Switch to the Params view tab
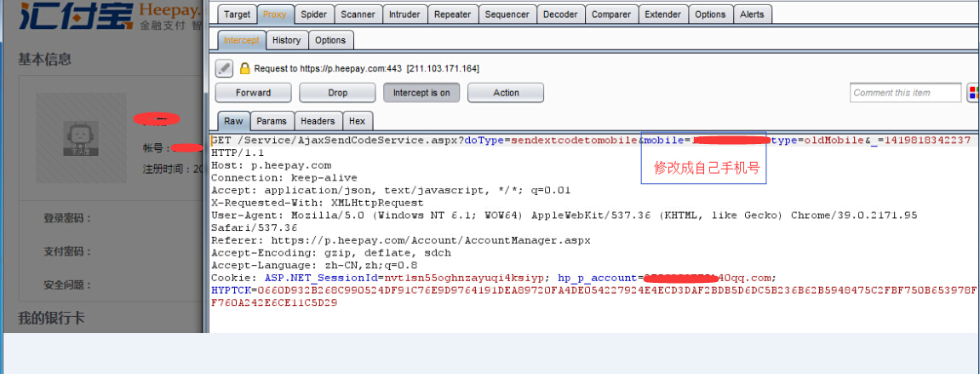Image resolution: width=980 pixels, height=374 pixels. click(272, 121)
